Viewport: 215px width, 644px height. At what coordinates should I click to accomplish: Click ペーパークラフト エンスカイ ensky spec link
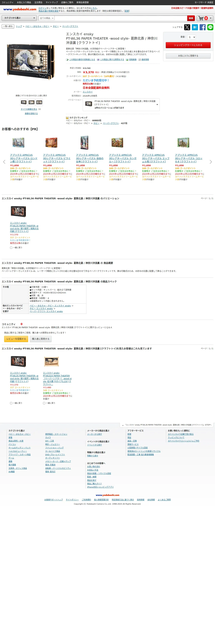click(x=46, y=311)
